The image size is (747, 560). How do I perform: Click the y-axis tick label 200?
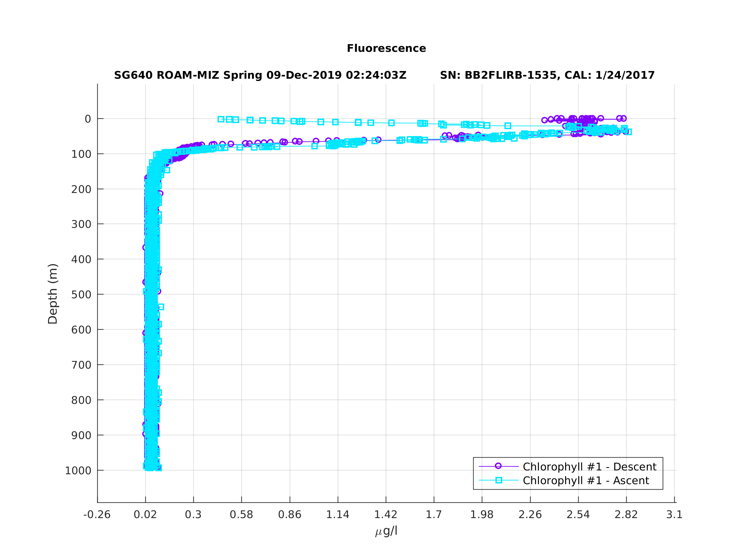[x=81, y=189]
